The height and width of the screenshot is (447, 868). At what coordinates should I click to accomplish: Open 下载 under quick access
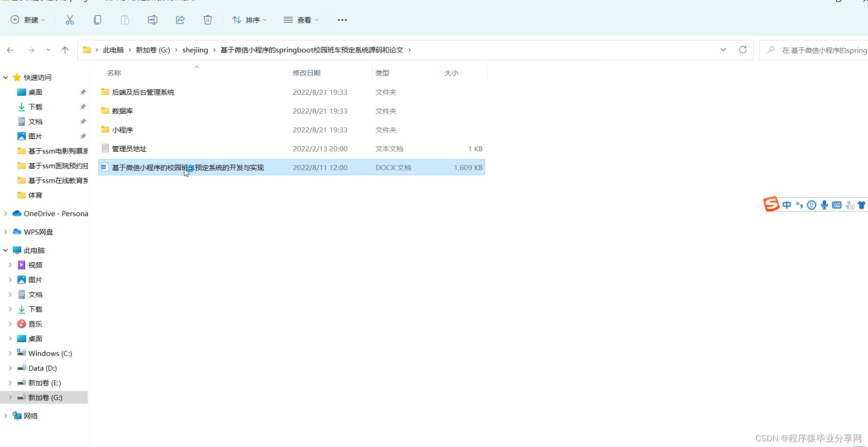click(35, 107)
